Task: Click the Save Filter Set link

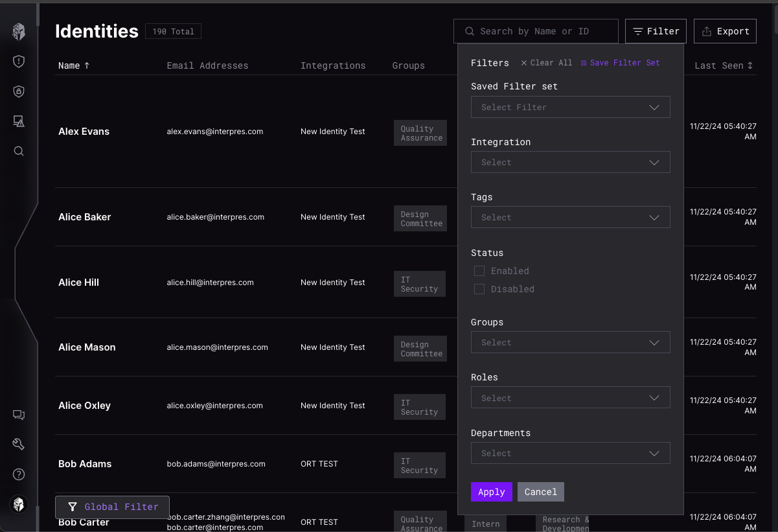Action: tap(620, 63)
